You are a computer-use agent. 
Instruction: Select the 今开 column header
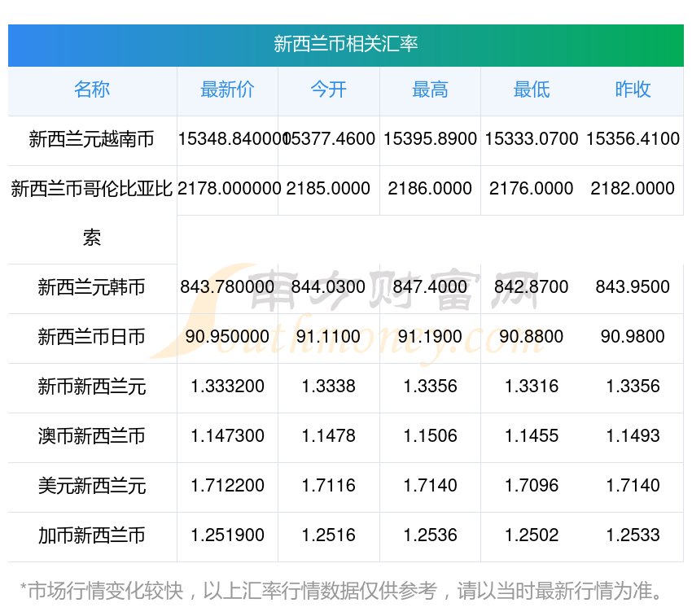328,90
